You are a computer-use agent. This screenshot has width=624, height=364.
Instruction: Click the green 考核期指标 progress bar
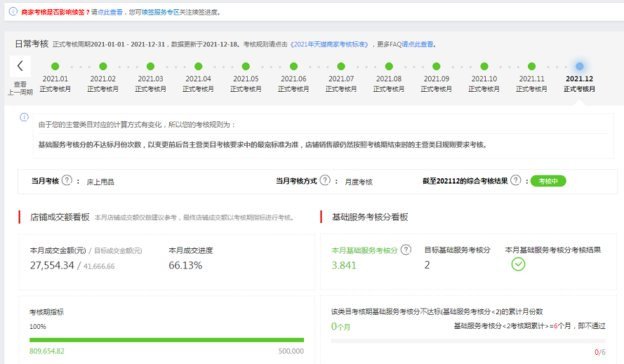click(167, 340)
